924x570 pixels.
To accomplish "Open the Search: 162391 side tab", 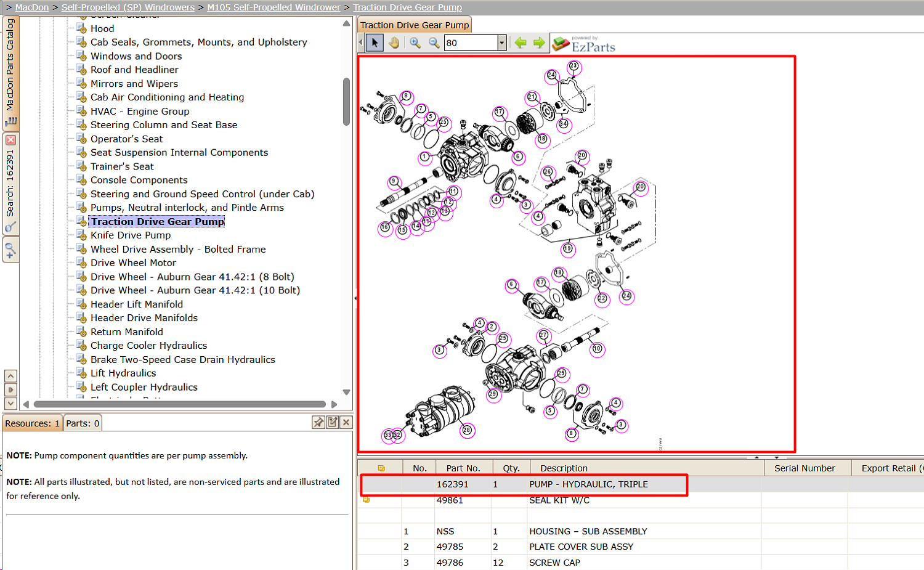I will (x=10, y=184).
